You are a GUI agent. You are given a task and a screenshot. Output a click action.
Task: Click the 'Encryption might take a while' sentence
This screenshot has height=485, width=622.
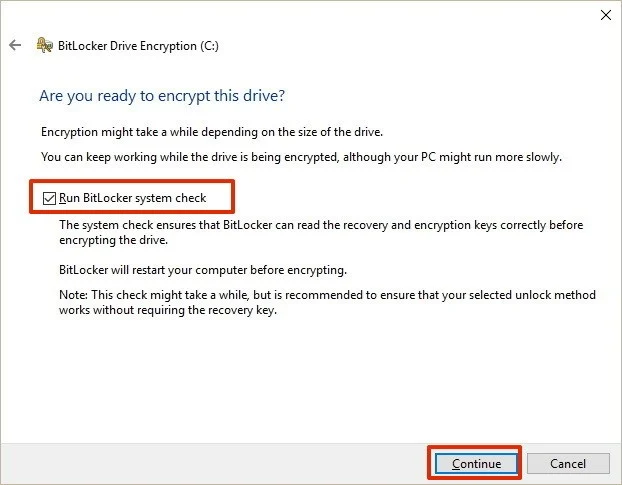(212, 132)
